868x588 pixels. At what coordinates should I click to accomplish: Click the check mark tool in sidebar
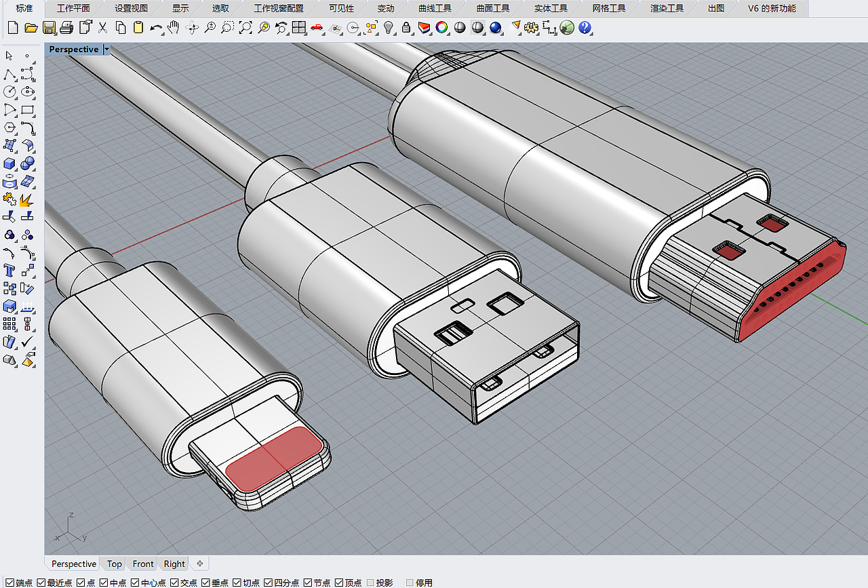point(28,342)
